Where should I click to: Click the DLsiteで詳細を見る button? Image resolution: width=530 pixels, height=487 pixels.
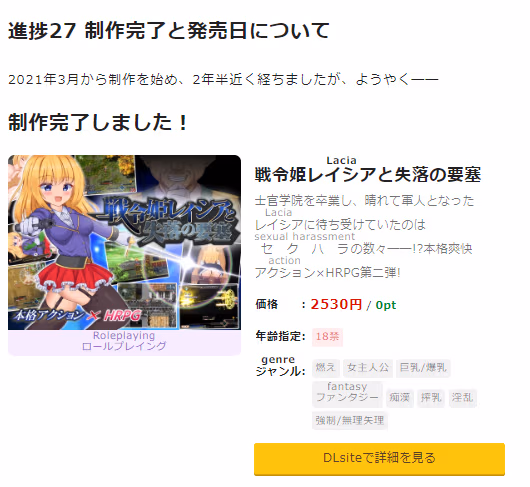(x=379, y=458)
